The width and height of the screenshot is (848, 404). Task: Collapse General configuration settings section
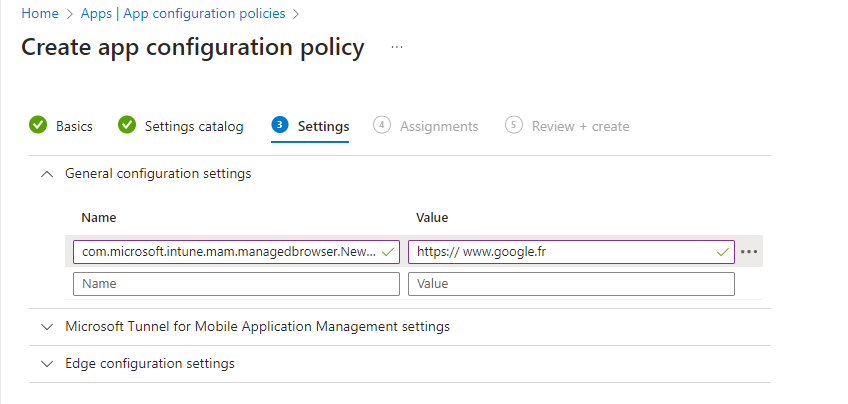coord(46,173)
